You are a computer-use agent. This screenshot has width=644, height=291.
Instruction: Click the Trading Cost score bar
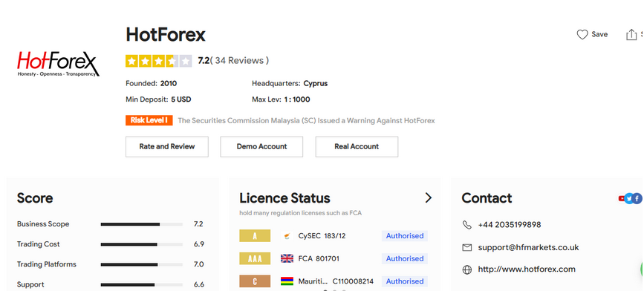pyautogui.click(x=141, y=244)
